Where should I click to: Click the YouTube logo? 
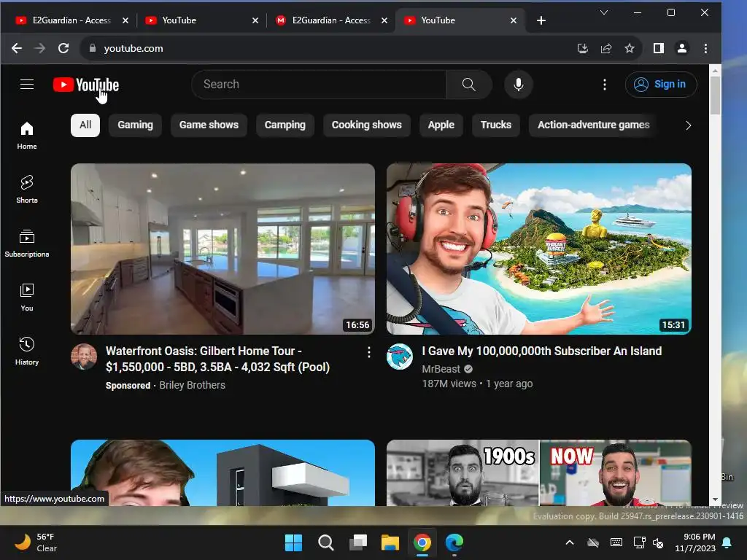[x=86, y=85]
